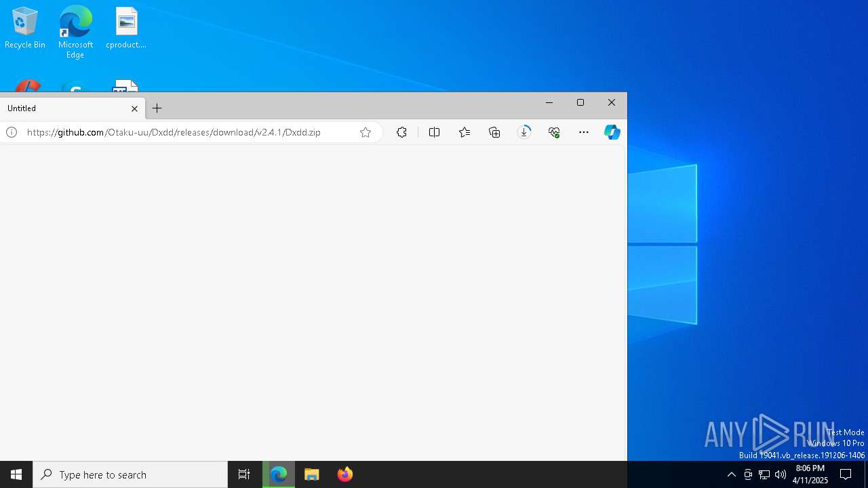Maximize the Edge browser window
This screenshot has height=488, width=868.
click(580, 102)
